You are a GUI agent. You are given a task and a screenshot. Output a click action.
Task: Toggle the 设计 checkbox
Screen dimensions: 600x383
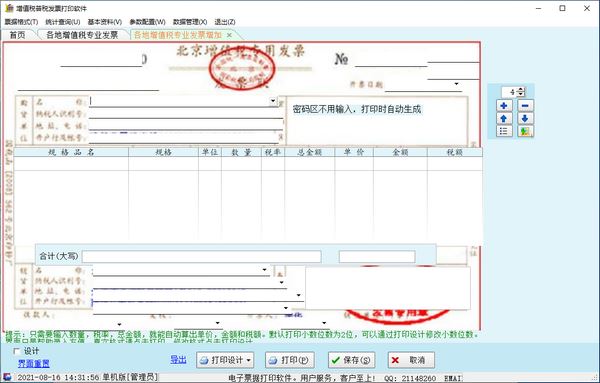point(16,351)
